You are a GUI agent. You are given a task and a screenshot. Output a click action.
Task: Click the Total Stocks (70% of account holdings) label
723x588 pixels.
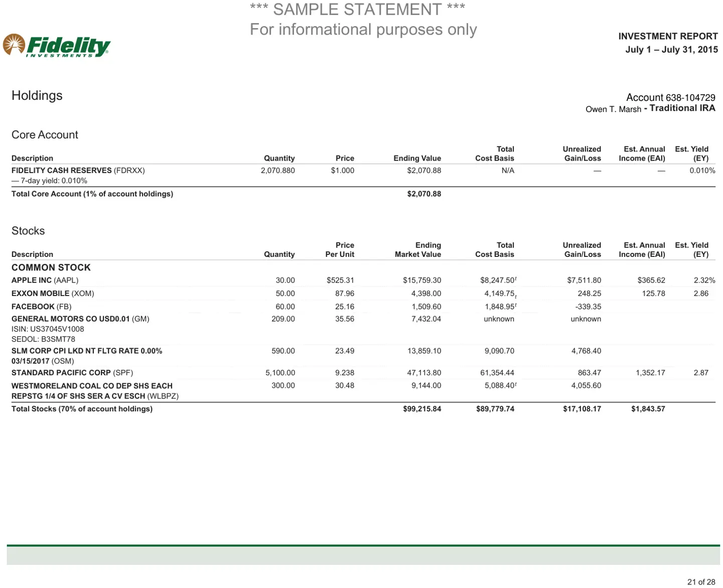(82, 409)
